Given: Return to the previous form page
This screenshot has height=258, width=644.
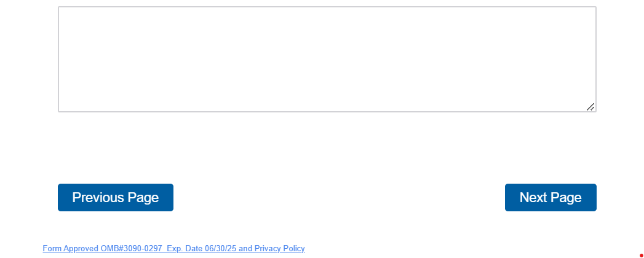Looking at the screenshot, I should pos(116,197).
